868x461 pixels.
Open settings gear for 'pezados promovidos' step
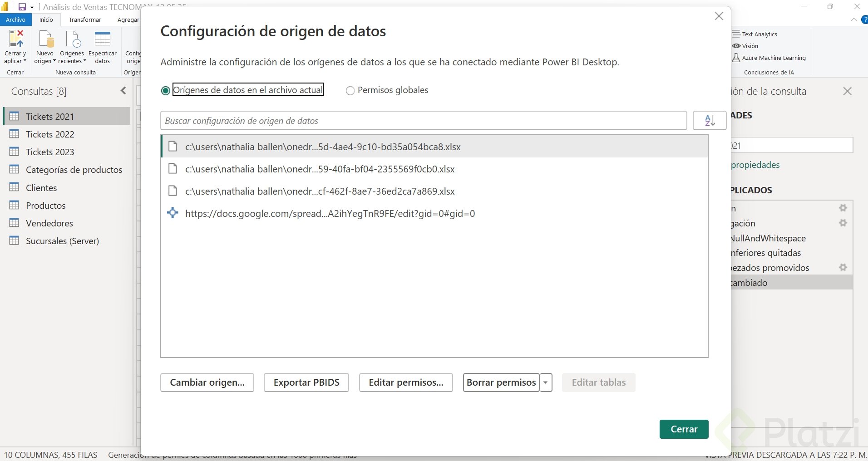coord(843,267)
